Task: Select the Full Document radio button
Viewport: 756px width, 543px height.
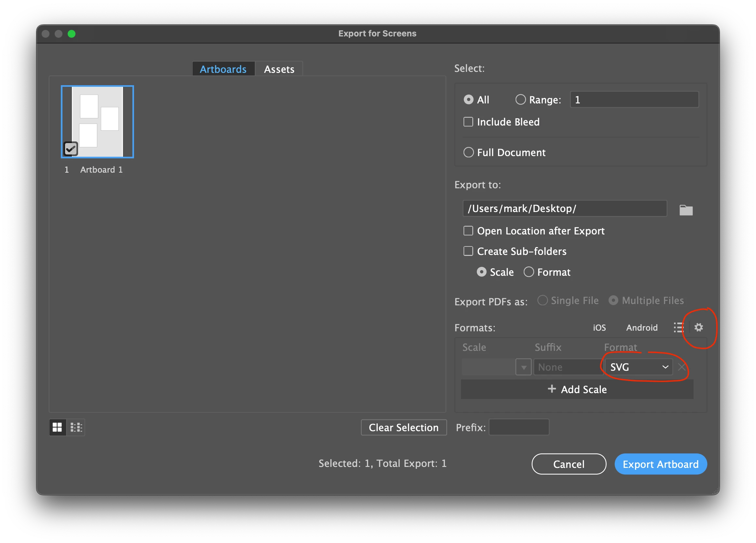Action: click(468, 152)
